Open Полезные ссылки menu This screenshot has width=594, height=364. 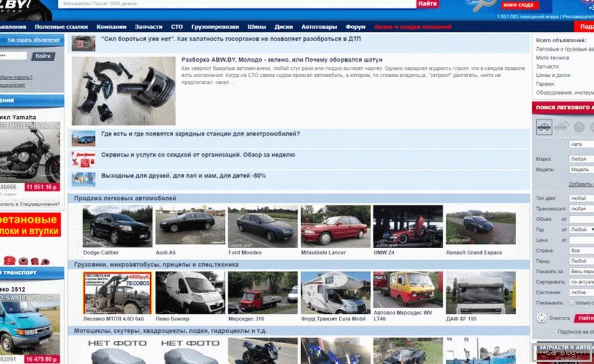[61, 27]
